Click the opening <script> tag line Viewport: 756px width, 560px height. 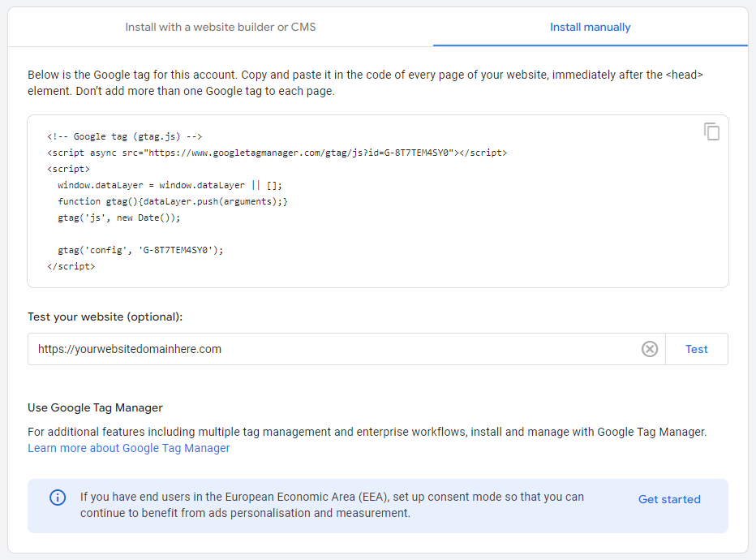68,169
